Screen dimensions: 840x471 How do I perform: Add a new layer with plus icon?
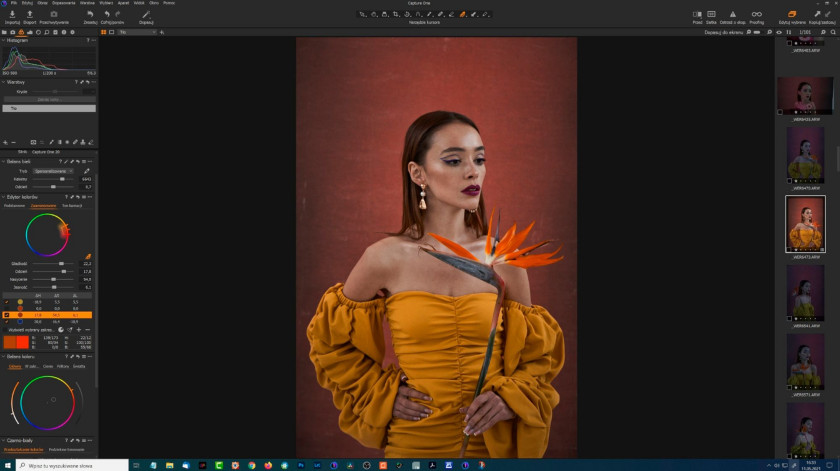[x=5, y=143]
